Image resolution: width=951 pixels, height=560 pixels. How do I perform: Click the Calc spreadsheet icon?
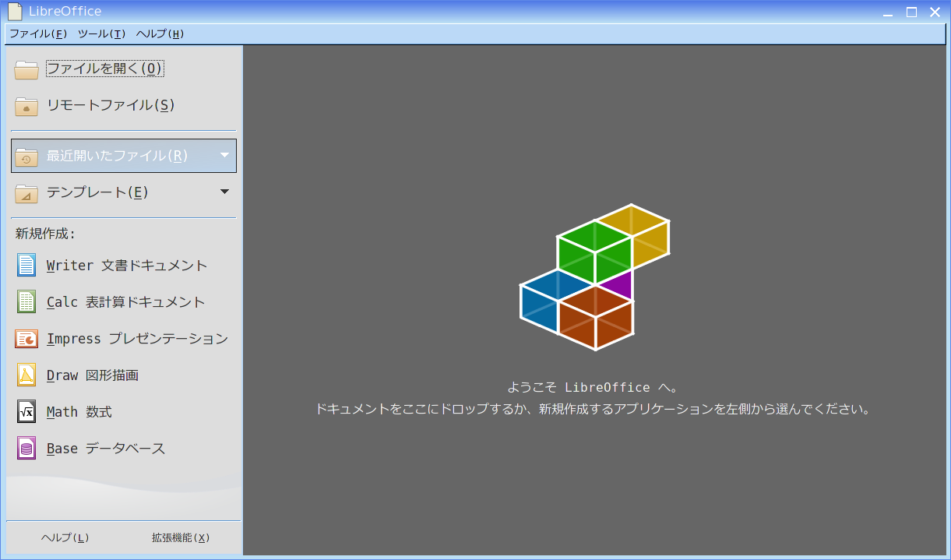tap(26, 302)
